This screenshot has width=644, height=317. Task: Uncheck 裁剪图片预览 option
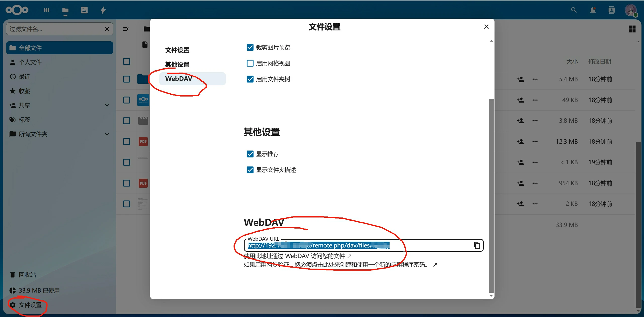[x=250, y=47]
